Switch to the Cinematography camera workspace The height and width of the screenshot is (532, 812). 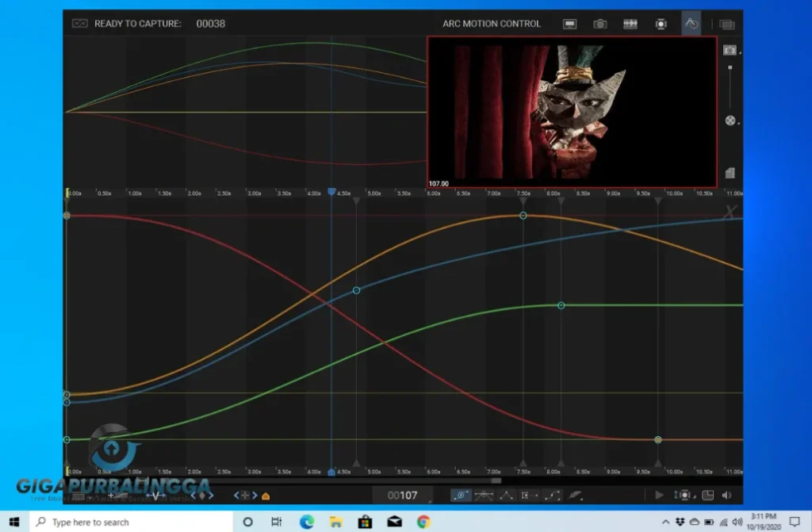(x=599, y=24)
